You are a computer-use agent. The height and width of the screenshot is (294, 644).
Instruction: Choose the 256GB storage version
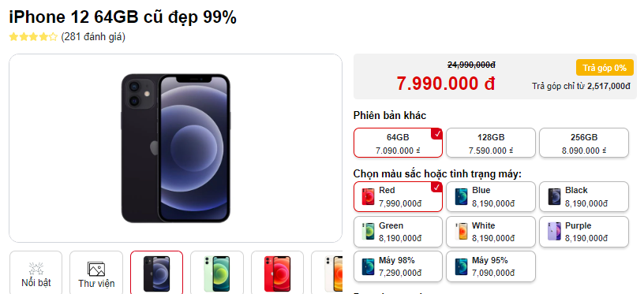point(584,143)
